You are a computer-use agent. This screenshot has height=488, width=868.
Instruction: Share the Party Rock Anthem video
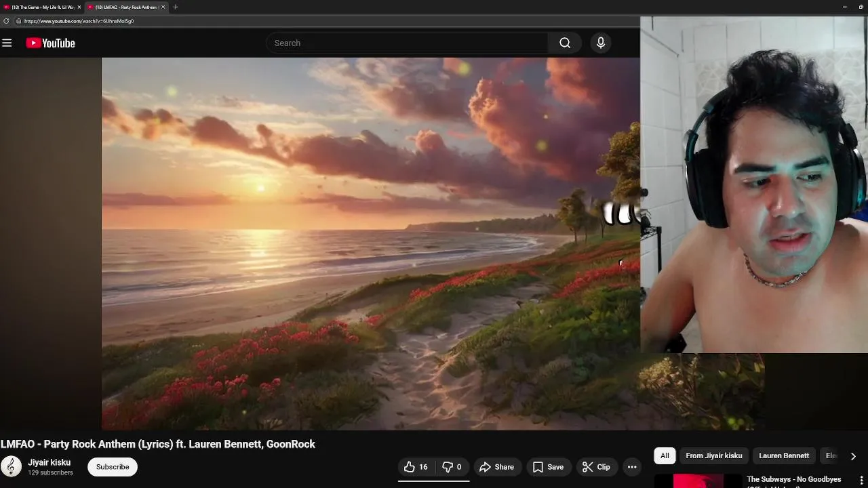497,467
